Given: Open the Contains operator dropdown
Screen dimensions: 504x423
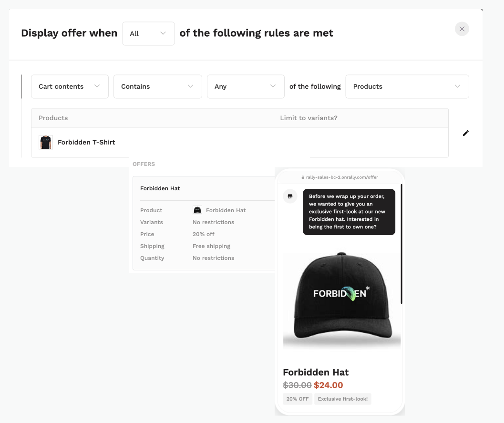Looking at the screenshot, I should pyautogui.click(x=157, y=86).
